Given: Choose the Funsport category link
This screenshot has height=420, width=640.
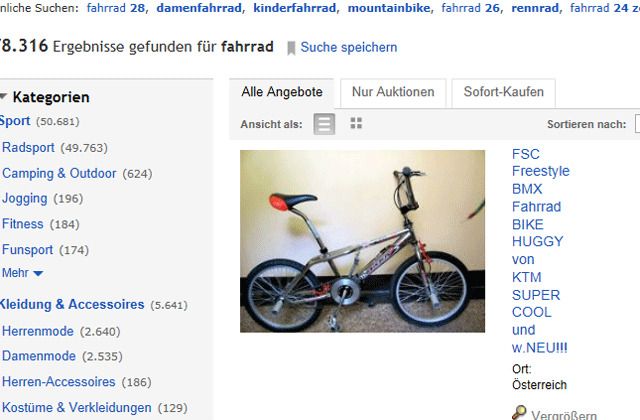Looking at the screenshot, I should tap(27, 249).
